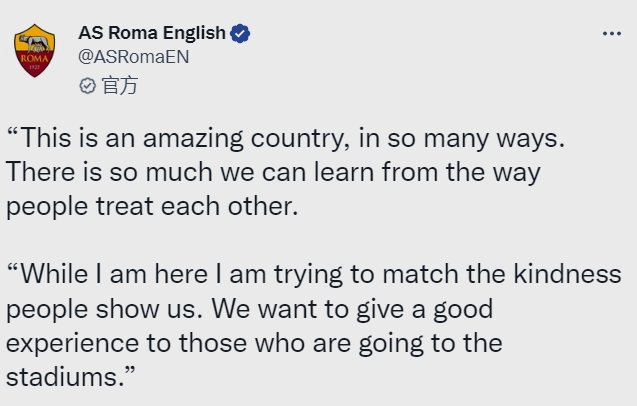Click the word English in account name
Image resolution: width=637 pixels, height=406 pixels.
(194, 33)
